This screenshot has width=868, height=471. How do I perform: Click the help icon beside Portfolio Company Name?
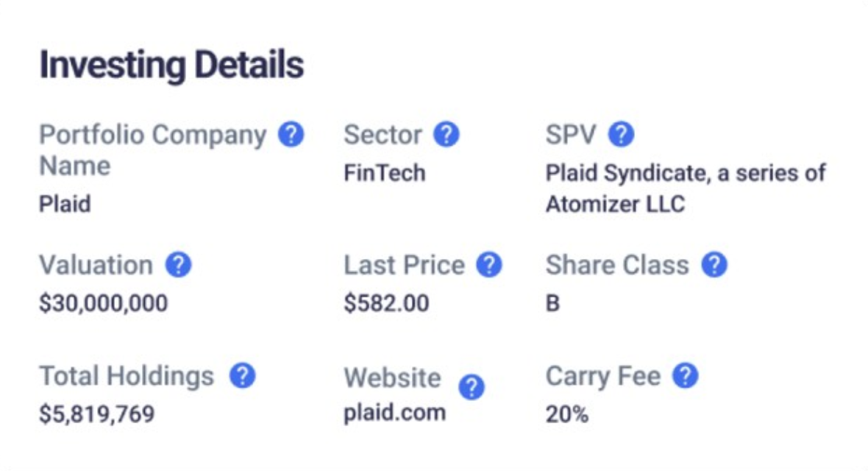tap(291, 135)
